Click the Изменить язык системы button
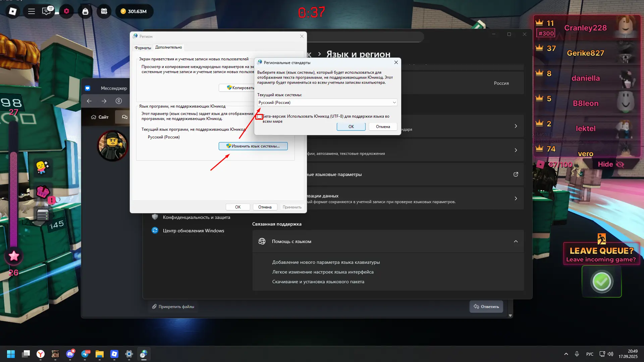Image resolution: width=644 pixels, height=362 pixels. coord(253,146)
